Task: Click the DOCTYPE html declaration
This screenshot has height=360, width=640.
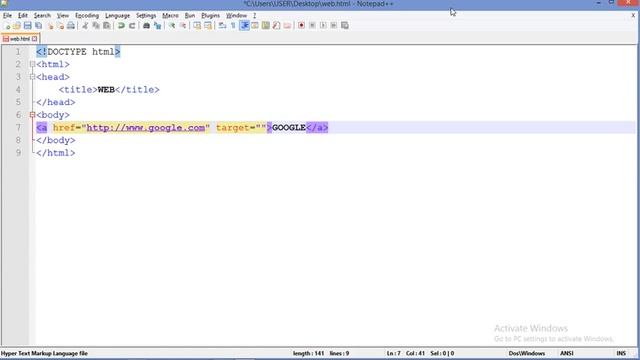Action: coord(78,52)
